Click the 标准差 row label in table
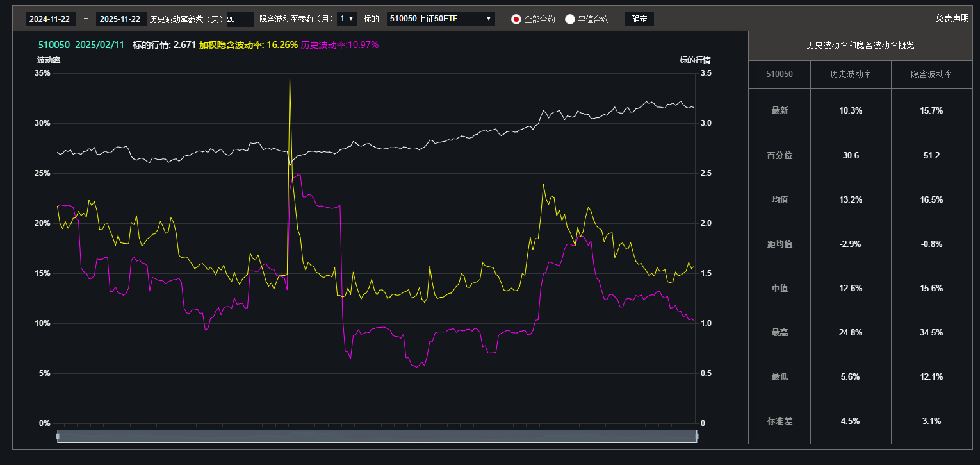980x465 pixels. [780, 421]
